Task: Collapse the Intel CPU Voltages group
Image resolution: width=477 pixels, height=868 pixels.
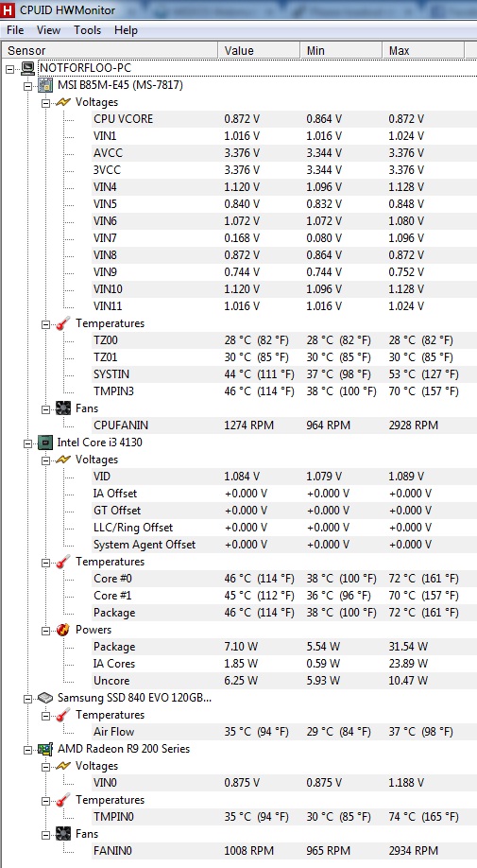Action: click(46, 460)
